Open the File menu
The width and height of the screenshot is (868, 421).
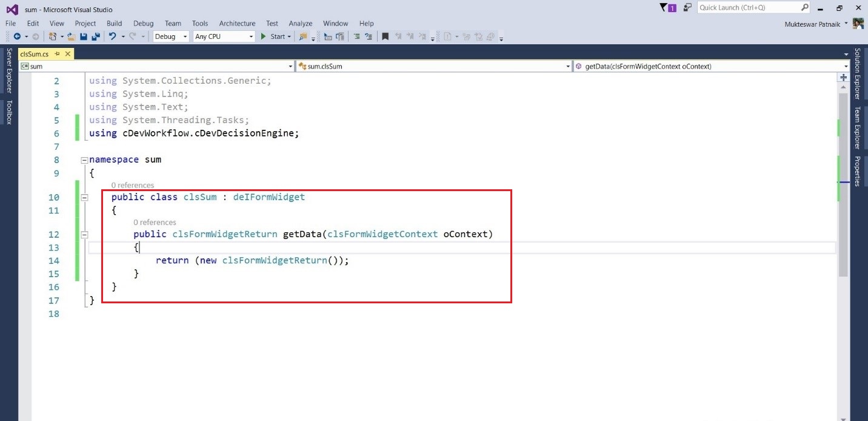pyautogui.click(x=10, y=24)
